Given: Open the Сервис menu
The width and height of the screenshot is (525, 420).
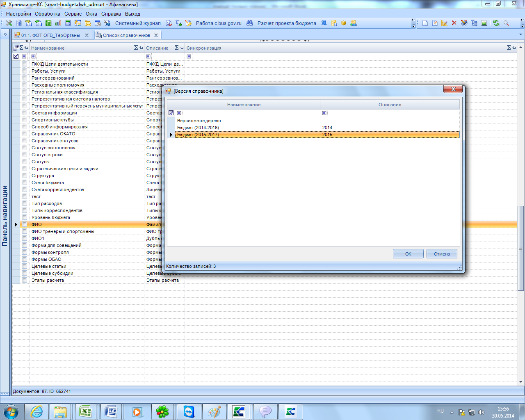Looking at the screenshot, I should point(73,14).
